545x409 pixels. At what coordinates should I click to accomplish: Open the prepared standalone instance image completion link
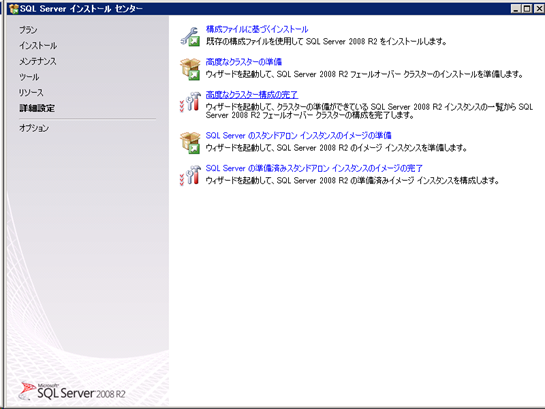(314, 168)
